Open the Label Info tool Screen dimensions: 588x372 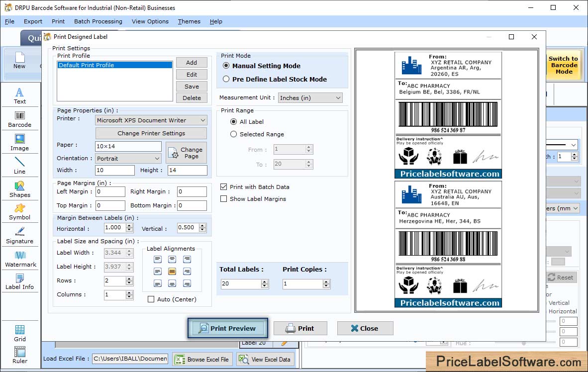[x=19, y=281]
